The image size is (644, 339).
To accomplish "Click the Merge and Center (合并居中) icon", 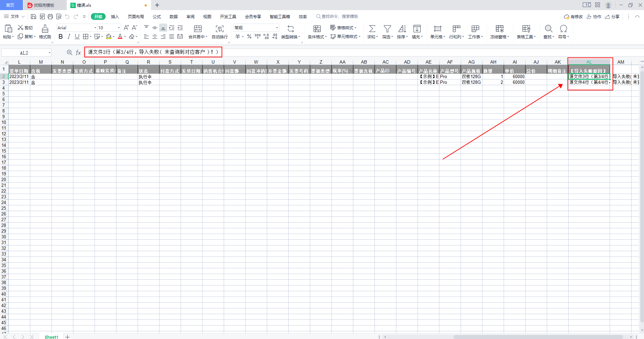I will click(x=198, y=29).
